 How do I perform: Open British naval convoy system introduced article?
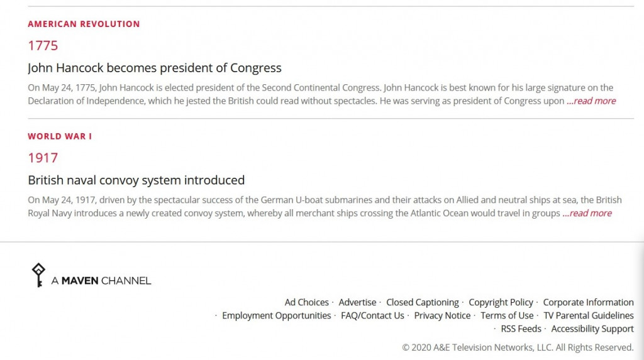pyautogui.click(x=136, y=180)
